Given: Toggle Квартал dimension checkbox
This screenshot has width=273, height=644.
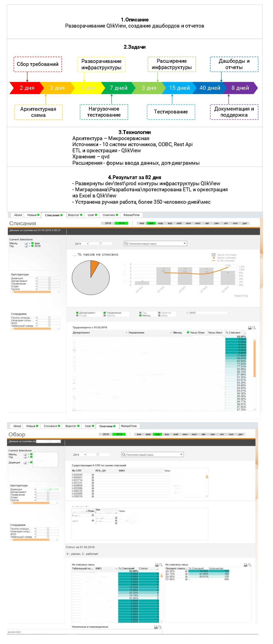Looking at the screenshot, I should [159, 313].
